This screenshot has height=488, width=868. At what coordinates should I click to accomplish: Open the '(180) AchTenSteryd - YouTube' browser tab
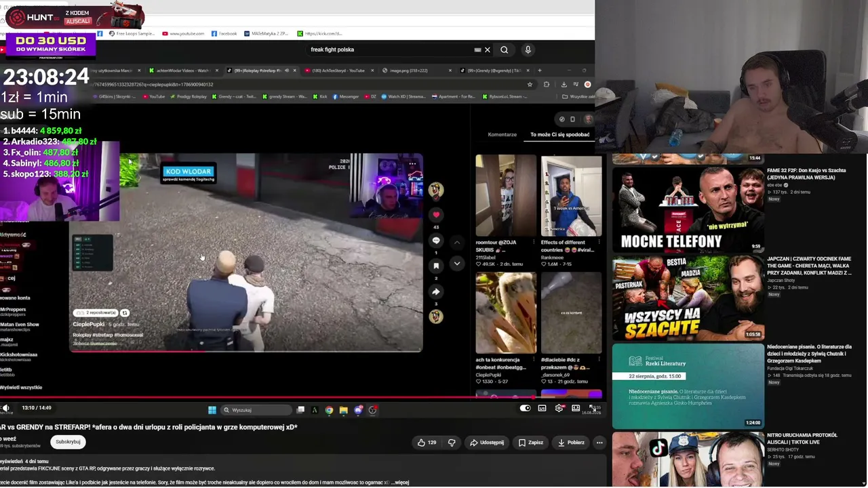pos(338,70)
